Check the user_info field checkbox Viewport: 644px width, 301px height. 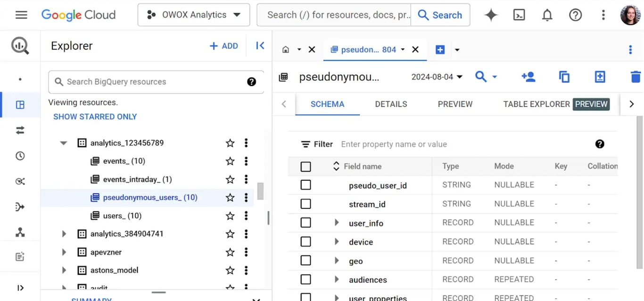point(305,223)
